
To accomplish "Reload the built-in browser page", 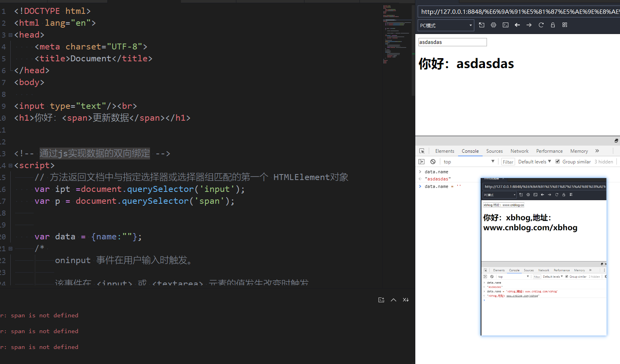I will pos(541,25).
